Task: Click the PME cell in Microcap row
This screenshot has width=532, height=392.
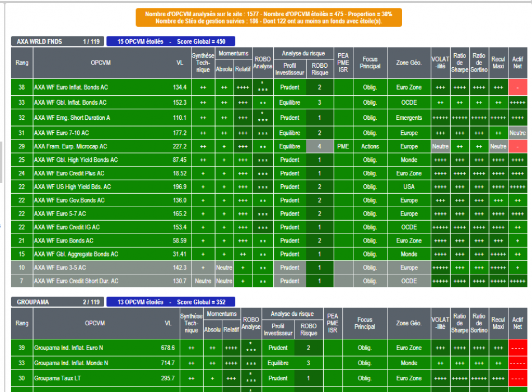Action: (x=343, y=147)
